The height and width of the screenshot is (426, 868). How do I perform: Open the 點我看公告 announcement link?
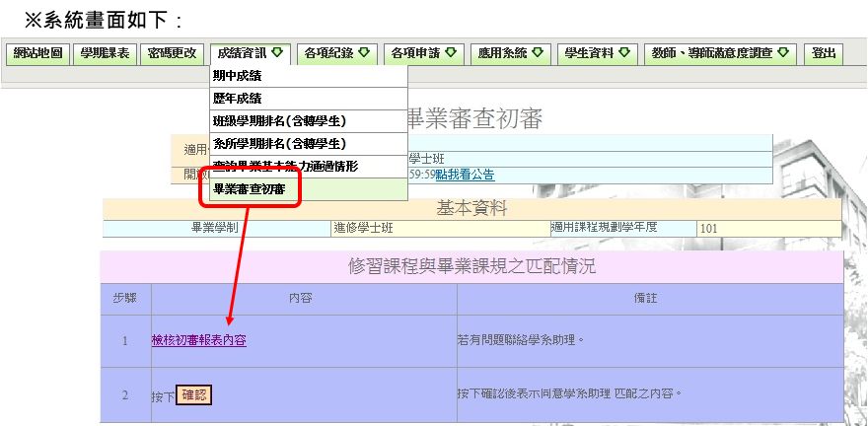465,175
